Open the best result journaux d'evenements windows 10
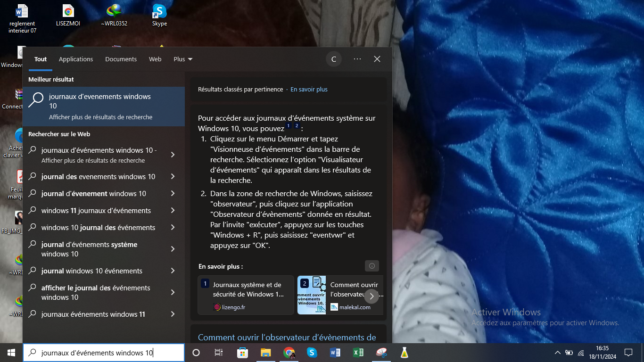 (104, 107)
